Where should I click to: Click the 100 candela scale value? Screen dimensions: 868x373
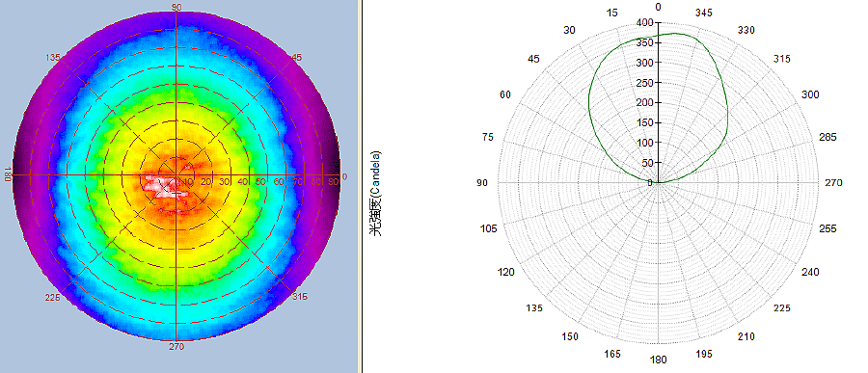click(645, 143)
